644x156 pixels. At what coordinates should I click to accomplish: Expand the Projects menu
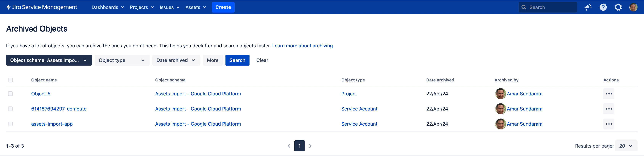coord(142,7)
